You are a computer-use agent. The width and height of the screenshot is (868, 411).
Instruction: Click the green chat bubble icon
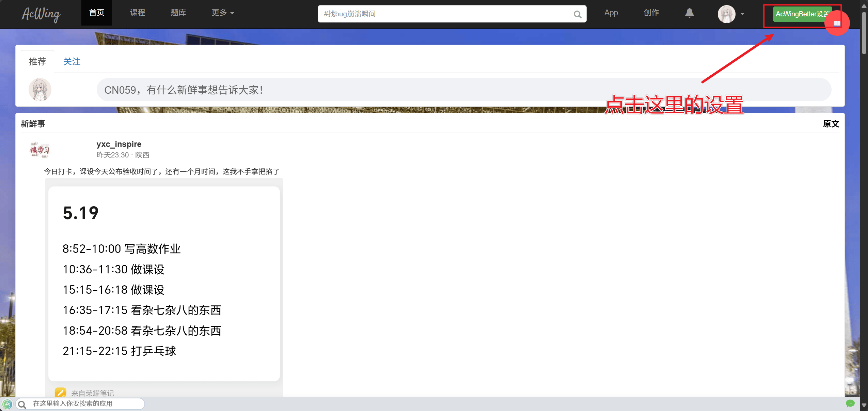point(850,404)
